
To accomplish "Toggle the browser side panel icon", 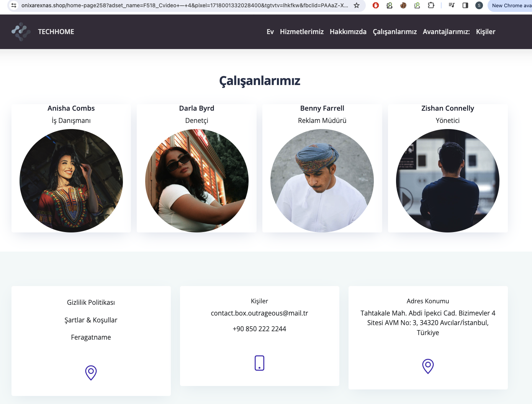I will tap(465, 5).
